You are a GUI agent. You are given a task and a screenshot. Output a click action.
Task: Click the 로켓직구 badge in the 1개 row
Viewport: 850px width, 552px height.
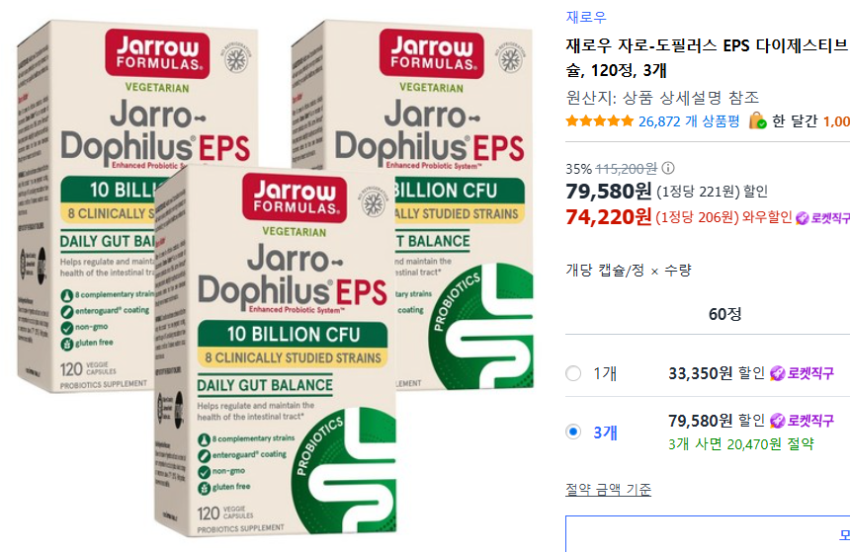pyautogui.click(x=802, y=373)
